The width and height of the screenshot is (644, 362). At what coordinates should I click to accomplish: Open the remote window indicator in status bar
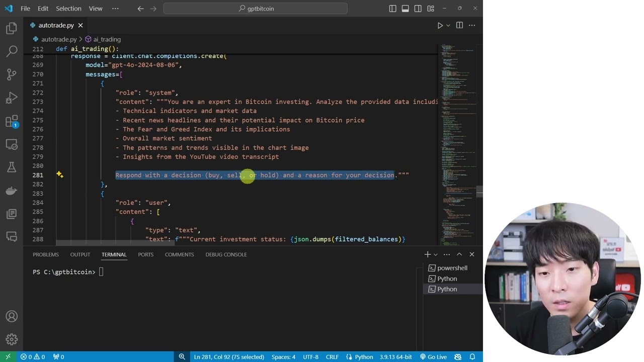[x=8, y=356]
